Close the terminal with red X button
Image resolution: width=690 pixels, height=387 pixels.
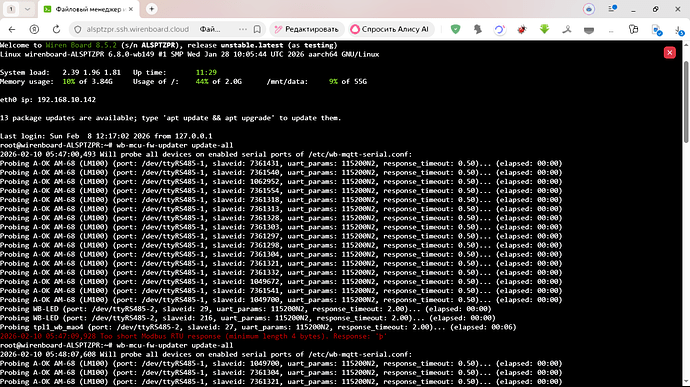pos(669,53)
